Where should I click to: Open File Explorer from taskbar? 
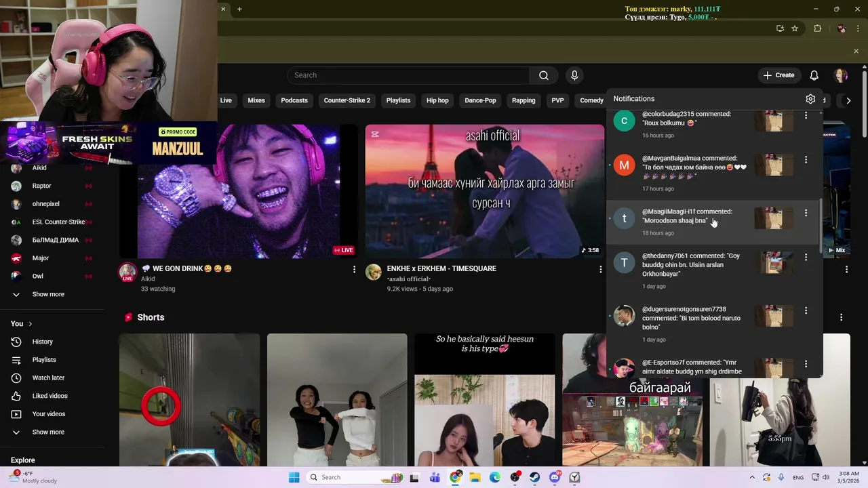click(x=475, y=477)
